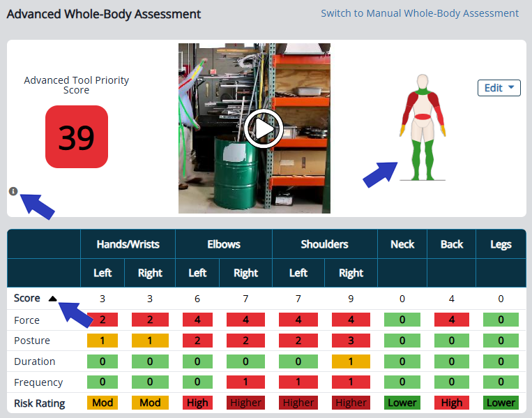Screen dimensions: 532x418
Task: Click the Elbows column header
Action: (x=223, y=244)
